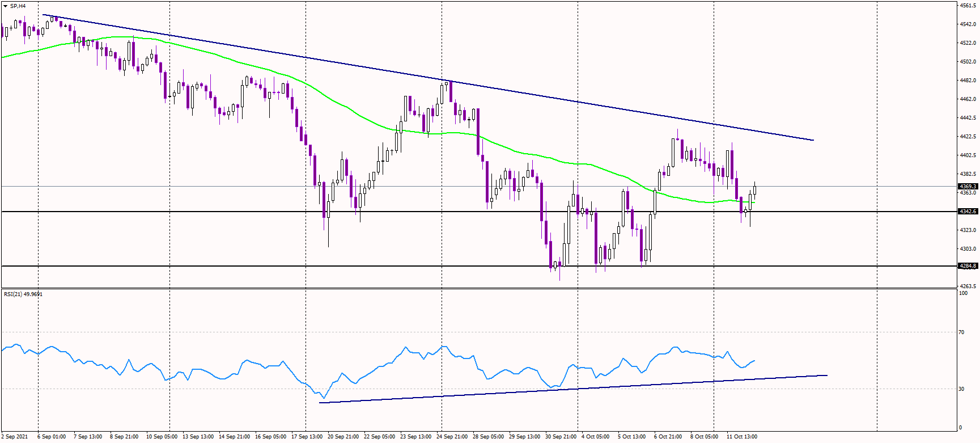Click the 24 Sep 21:00 time label
Image resolution: width=980 pixels, height=443 pixels.
coord(452,437)
